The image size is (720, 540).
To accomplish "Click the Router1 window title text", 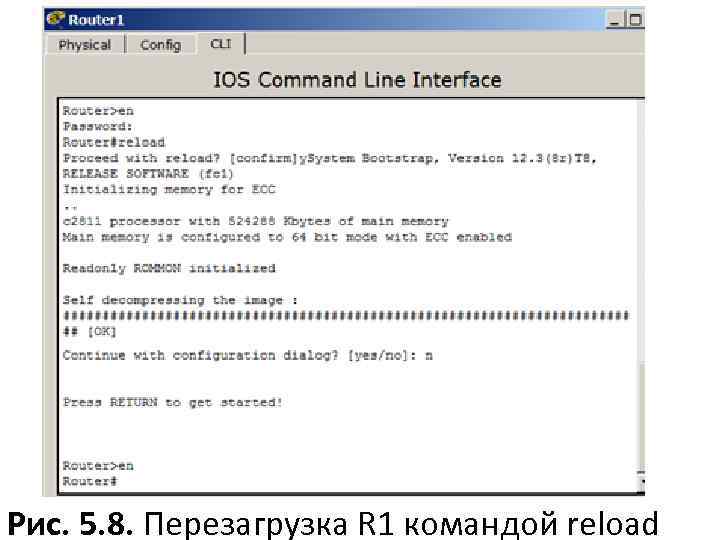I will click(96, 20).
